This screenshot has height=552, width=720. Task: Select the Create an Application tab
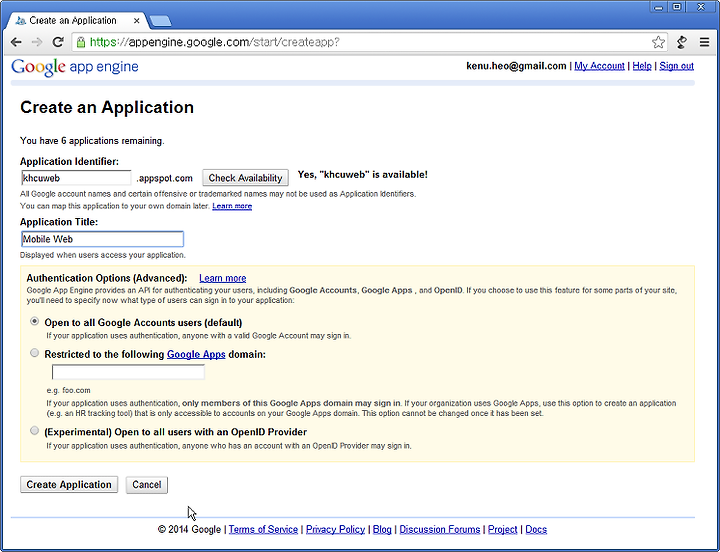tap(73, 21)
